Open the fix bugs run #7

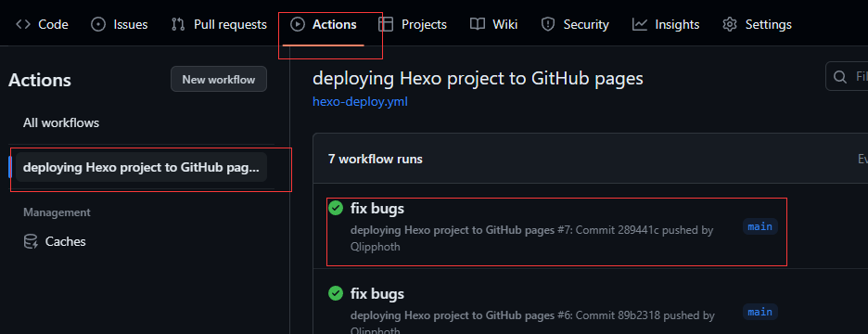pyautogui.click(x=377, y=209)
